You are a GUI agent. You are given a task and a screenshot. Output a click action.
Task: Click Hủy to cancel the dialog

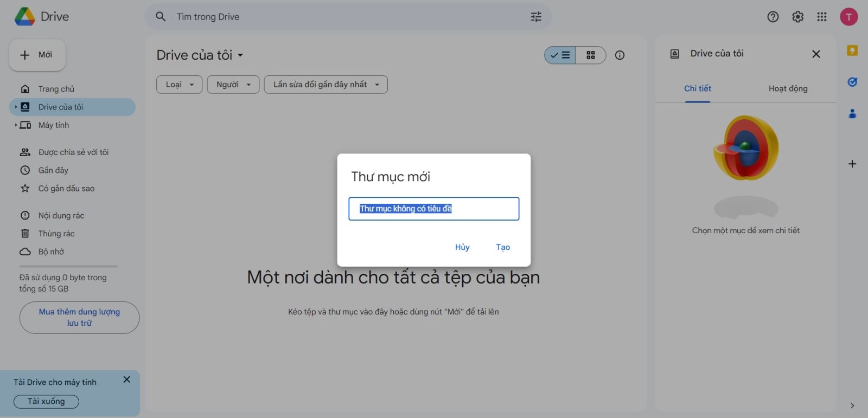click(462, 247)
